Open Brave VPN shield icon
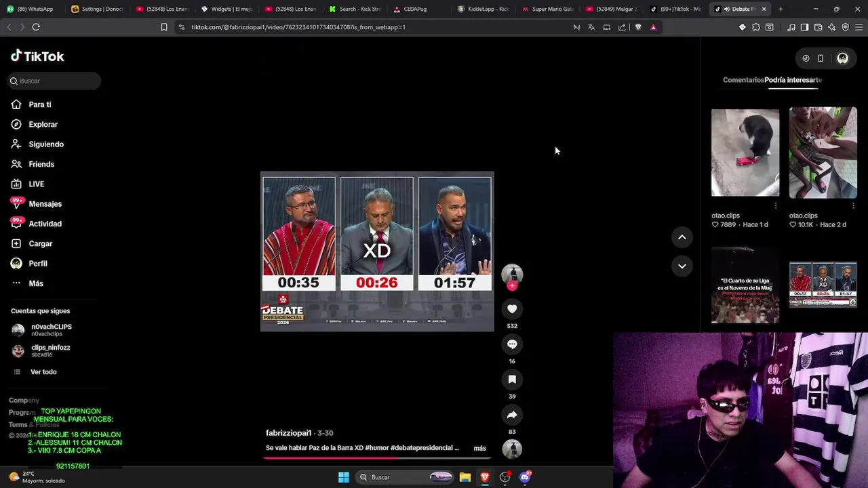 coord(846,27)
